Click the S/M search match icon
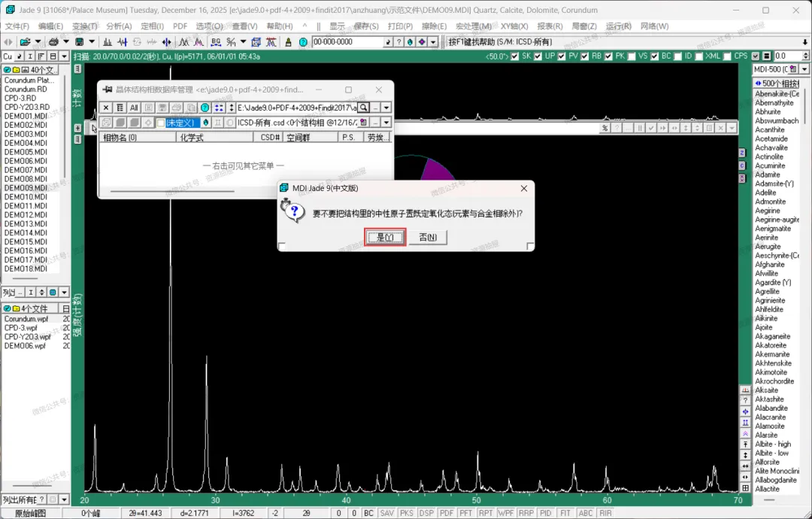Image resolution: width=812 pixels, height=519 pixels. coord(231,42)
